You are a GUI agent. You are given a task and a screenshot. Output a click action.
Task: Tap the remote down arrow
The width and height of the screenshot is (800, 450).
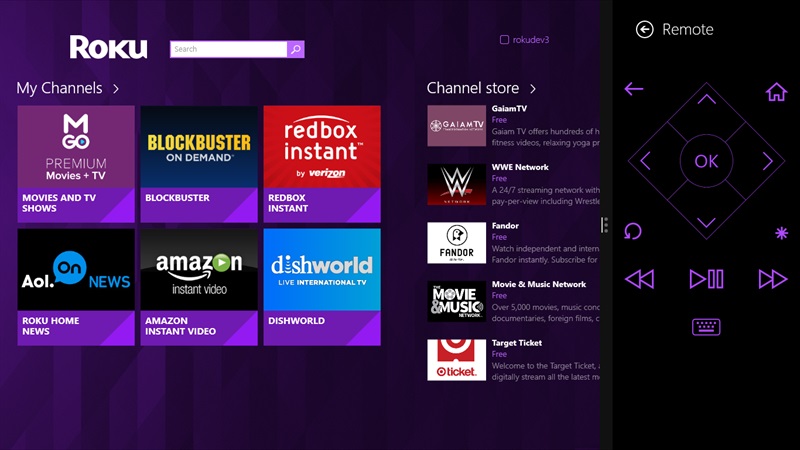(x=707, y=222)
